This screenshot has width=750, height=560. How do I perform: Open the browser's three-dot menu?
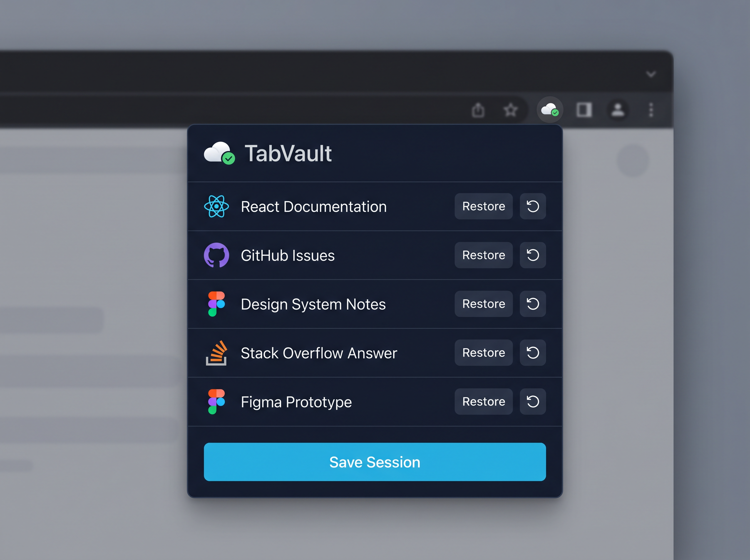coord(651,109)
